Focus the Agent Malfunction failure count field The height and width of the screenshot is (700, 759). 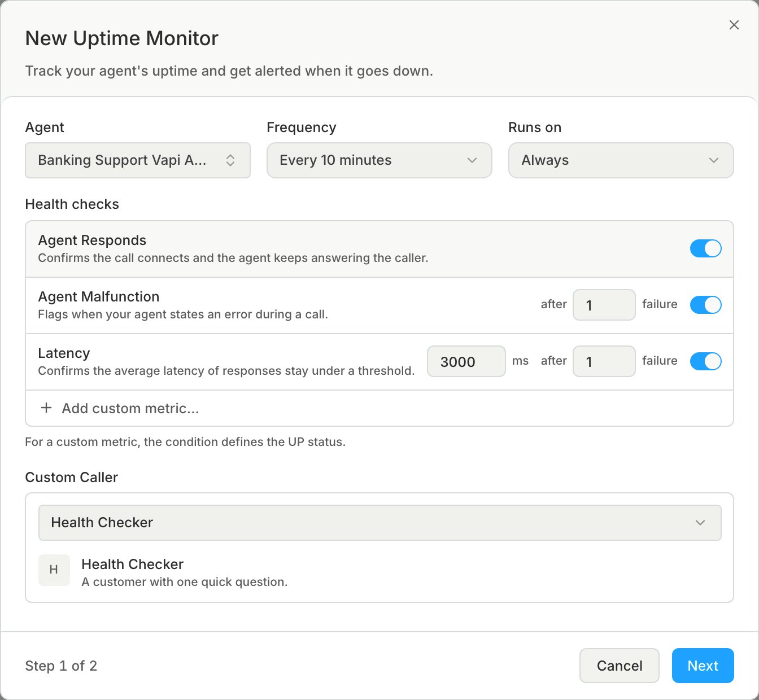[604, 305]
